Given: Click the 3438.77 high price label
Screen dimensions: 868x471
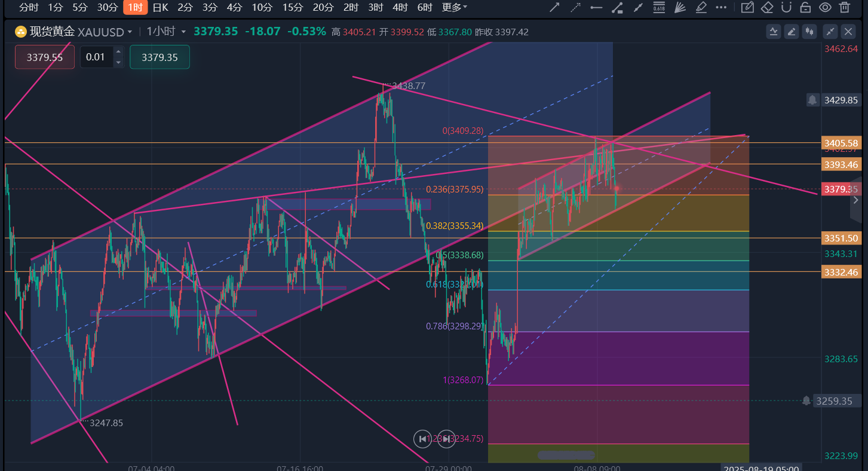Looking at the screenshot, I should 408,85.
